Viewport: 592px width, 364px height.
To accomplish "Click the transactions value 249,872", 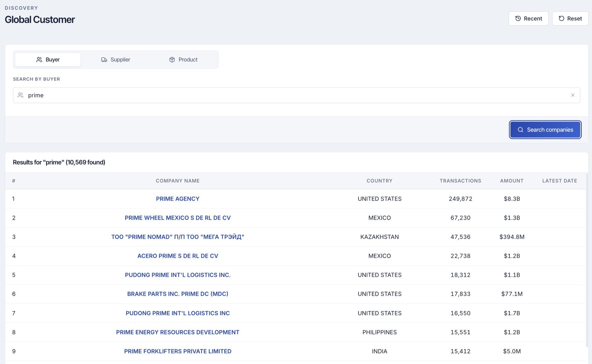I will click(x=460, y=199).
